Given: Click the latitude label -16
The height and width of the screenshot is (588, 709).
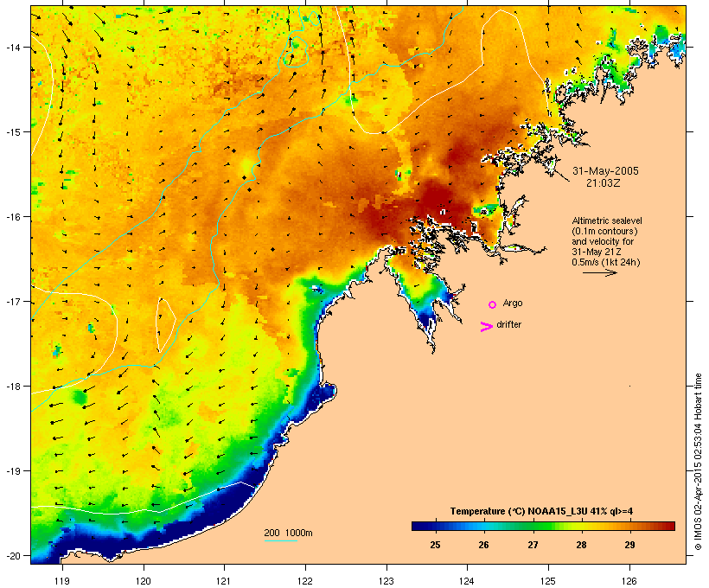Looking at the screenshot, I should (x=12, y=217).
